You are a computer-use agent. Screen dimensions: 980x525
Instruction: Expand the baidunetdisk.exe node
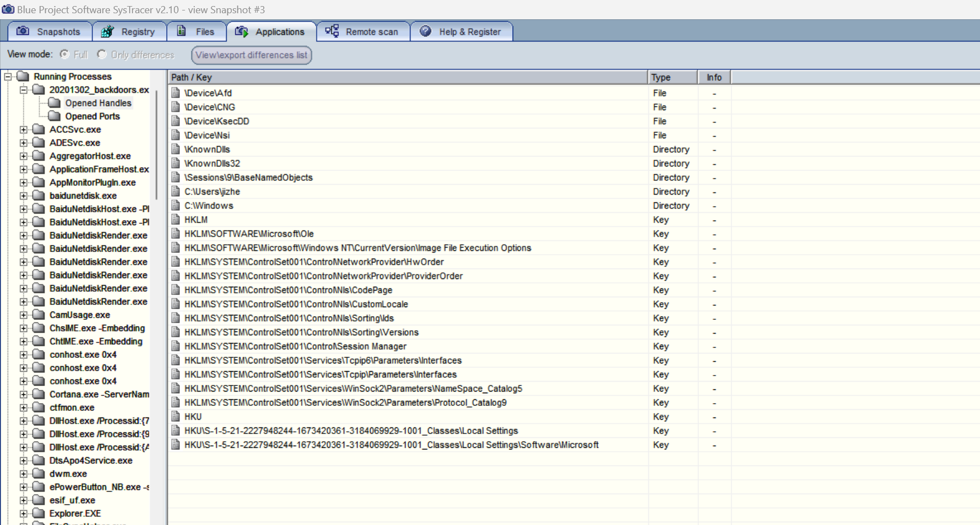coord(24,196)
